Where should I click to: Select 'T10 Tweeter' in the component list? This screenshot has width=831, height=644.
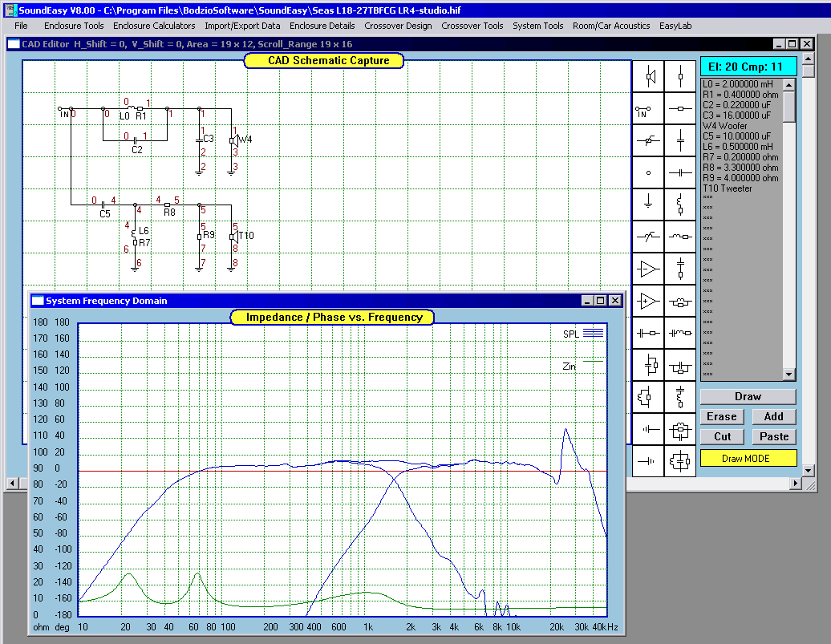point(728,188)
